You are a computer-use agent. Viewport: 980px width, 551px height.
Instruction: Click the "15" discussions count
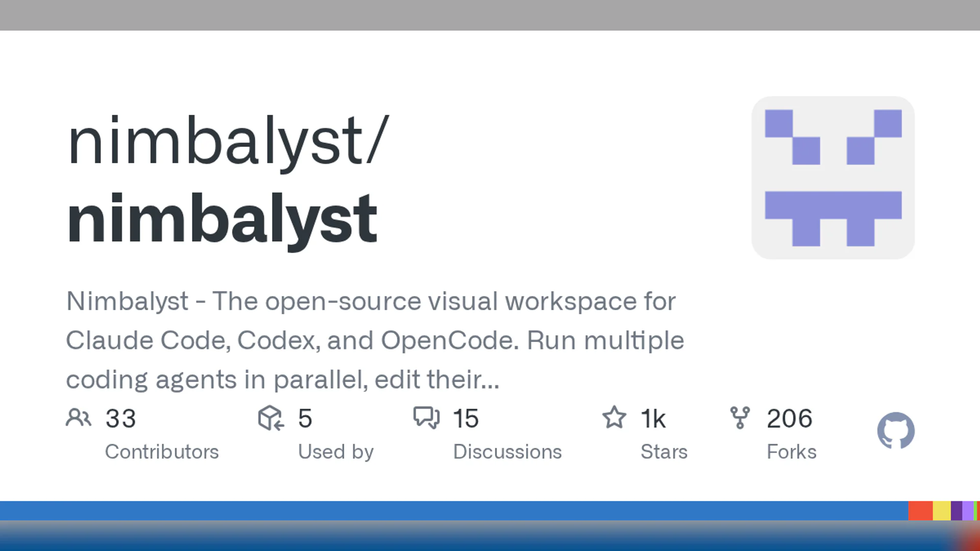[466, 418]
